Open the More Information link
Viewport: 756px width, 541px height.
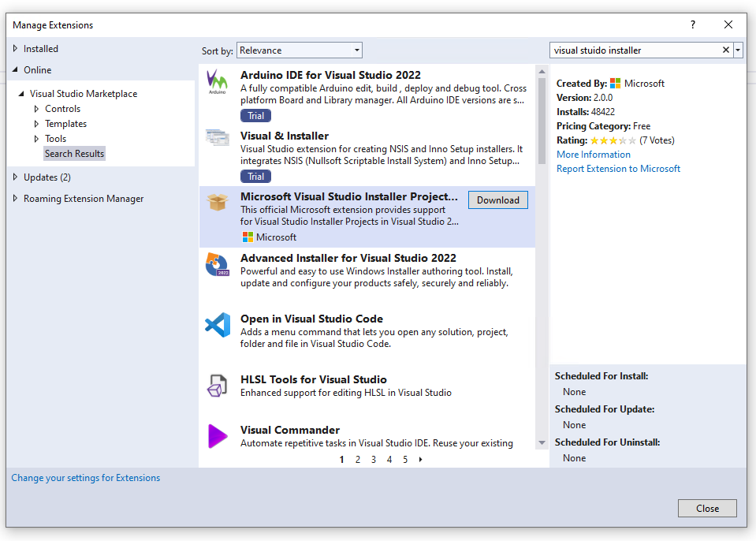(594, 155)
